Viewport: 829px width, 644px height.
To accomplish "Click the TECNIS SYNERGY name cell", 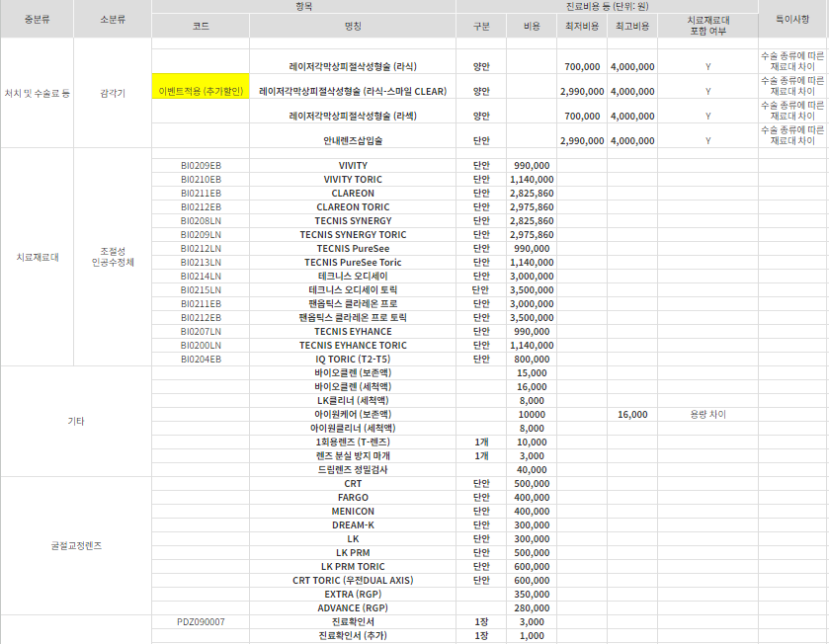I will 353,221.
